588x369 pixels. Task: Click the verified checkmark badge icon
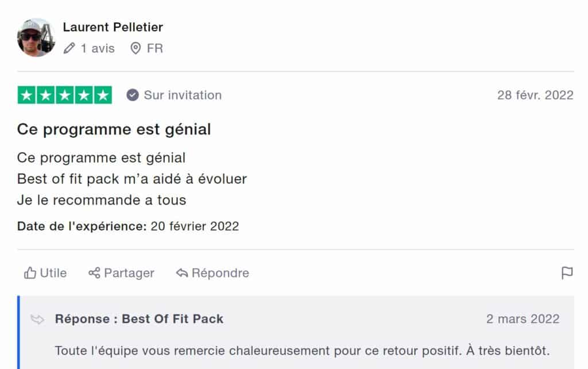point(133,95)
